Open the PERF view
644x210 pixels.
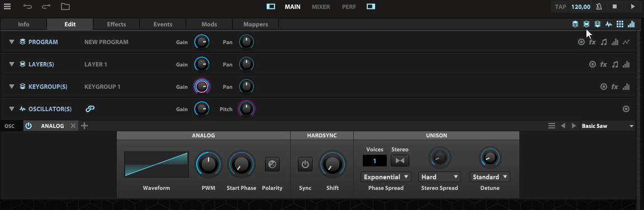(349, 7)
